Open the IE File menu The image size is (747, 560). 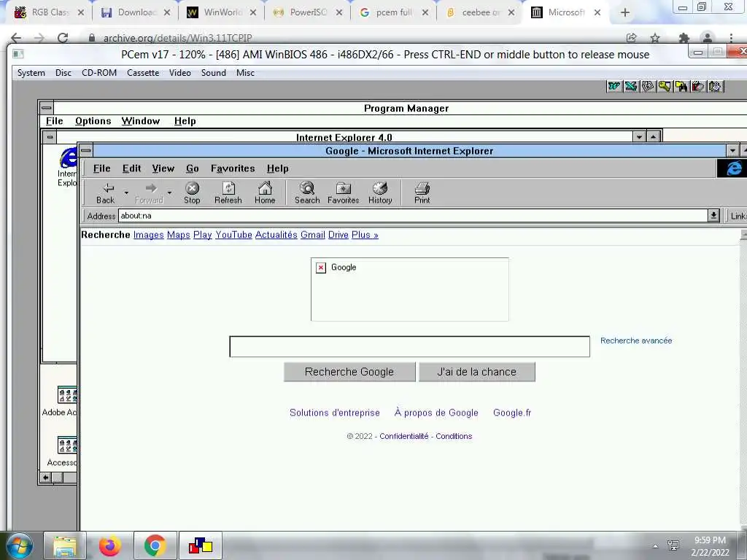tap(101, 168)
